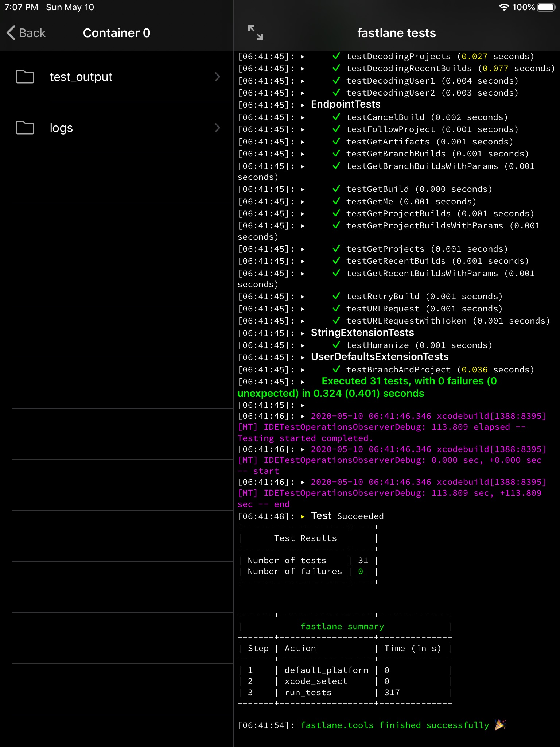Open the logs folder icon

[x=25, y=128]
